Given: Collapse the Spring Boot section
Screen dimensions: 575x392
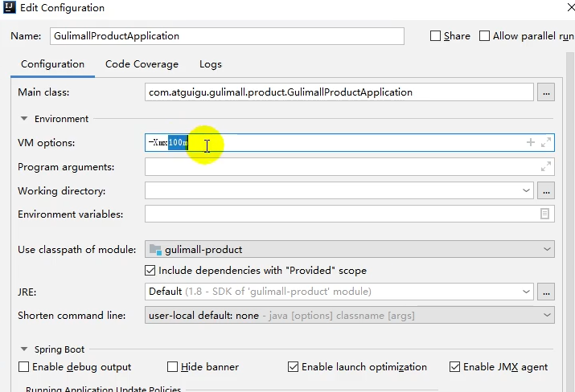Looking at the screenshot, I should [x=24, y=350].
